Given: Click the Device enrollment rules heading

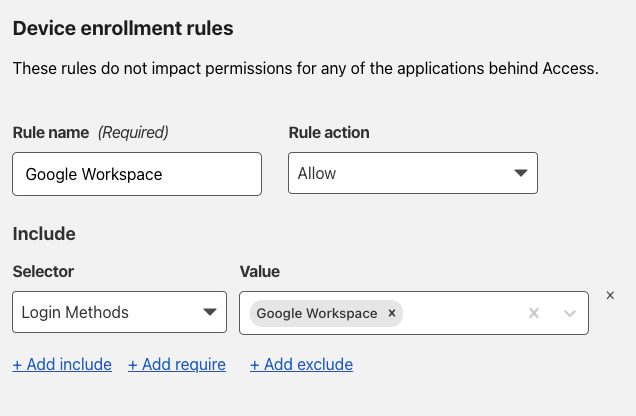Looking at the screenshot, I should [123, 28].
